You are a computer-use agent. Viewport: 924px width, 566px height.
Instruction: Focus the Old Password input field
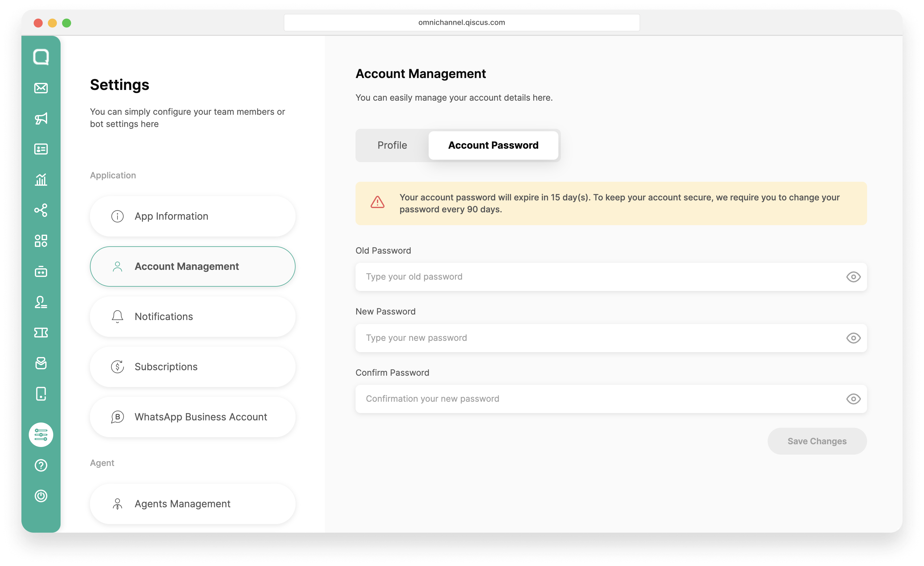click(x=611, y=277)
